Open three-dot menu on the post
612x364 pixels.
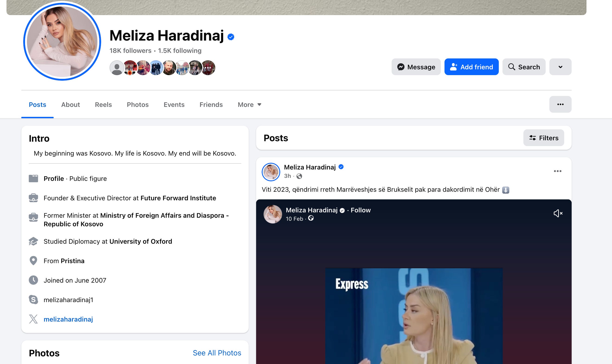(557, 171)
